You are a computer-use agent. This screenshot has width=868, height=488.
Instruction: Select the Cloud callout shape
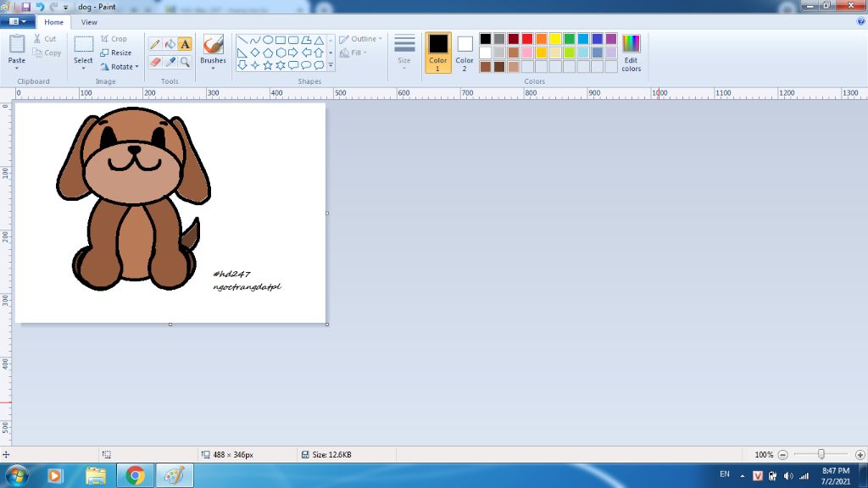[x=319, y=65]
